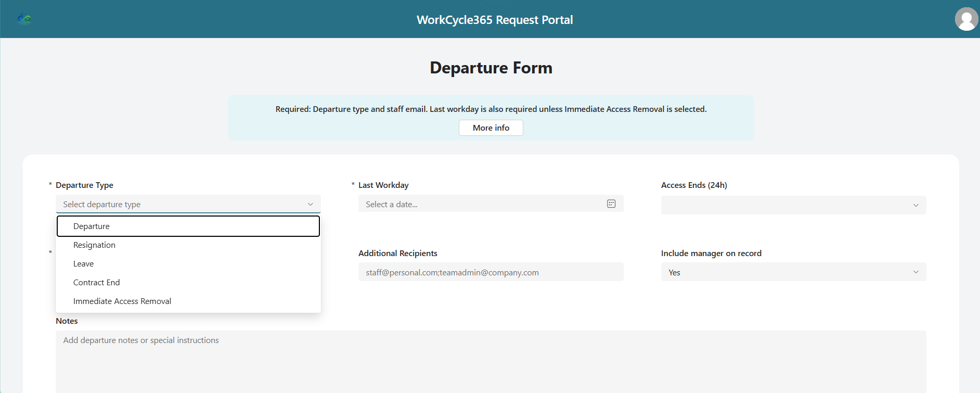This screenshot has width=980, height=393.
Task: Click the WorkCycle365 logo icon
Action: click(24, 19)
